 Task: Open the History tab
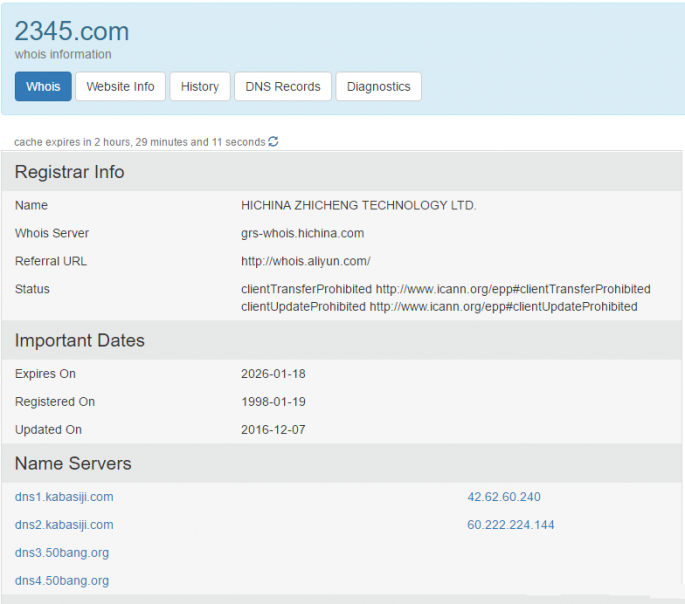pyautogui.click(x=200, y=86)
